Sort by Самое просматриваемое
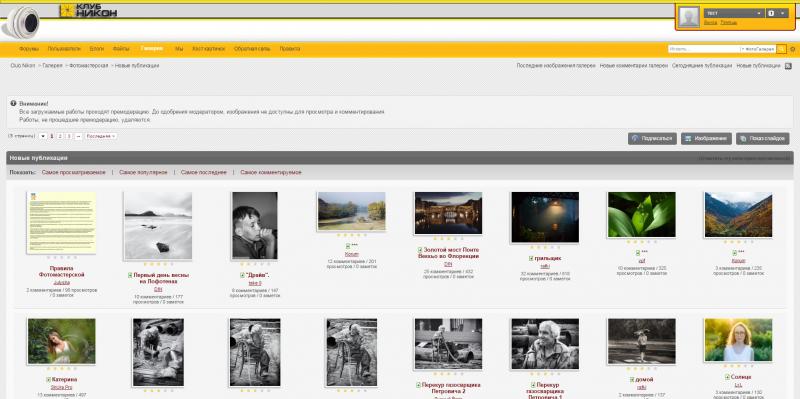800x399 pixels. (x=73, y=172)
